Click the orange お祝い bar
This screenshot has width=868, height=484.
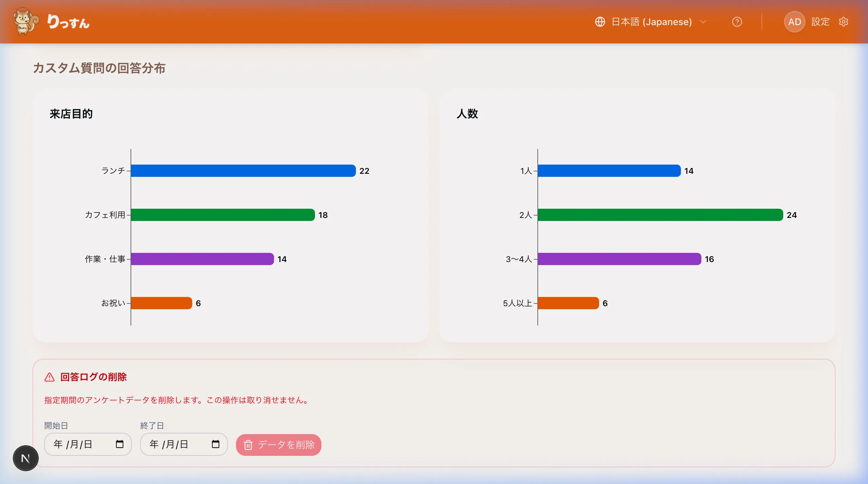pyautogui.click(x=161, y=303)
